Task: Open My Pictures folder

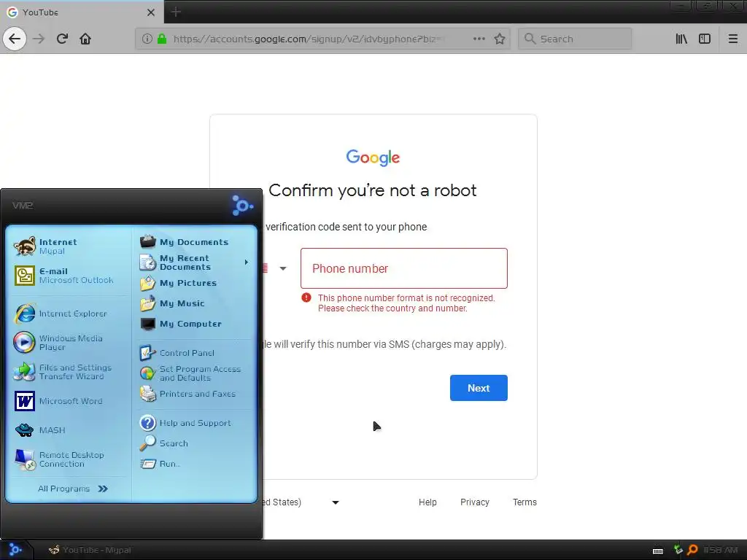Action: (194, 283)
